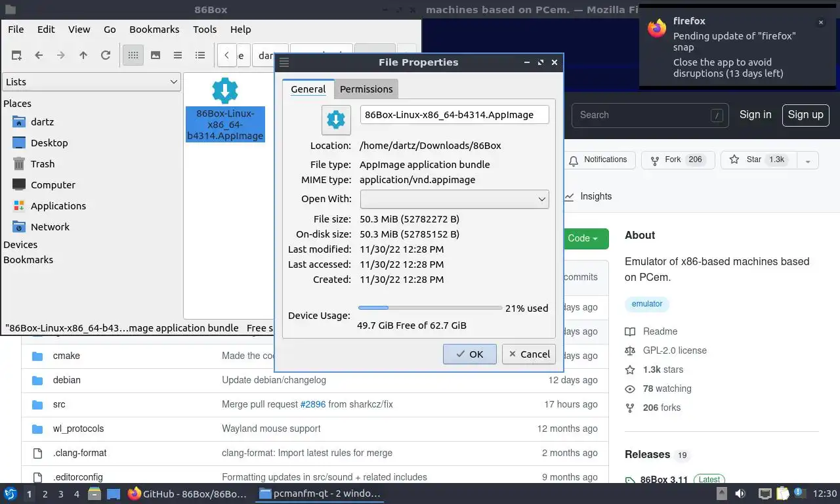The height and width of the screenshot is (504, 840).
Task: Open the File Properties window menu icon
Action: click(x=284, y=62)
